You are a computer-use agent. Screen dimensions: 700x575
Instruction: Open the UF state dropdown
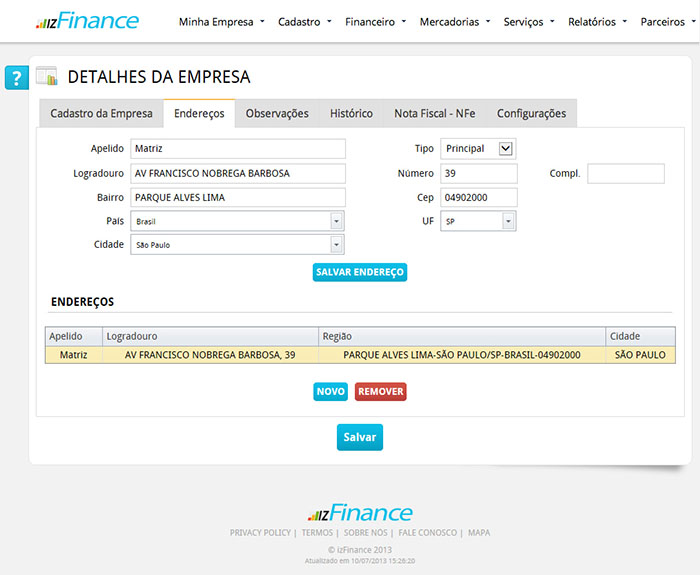click(x=508, y=221)
